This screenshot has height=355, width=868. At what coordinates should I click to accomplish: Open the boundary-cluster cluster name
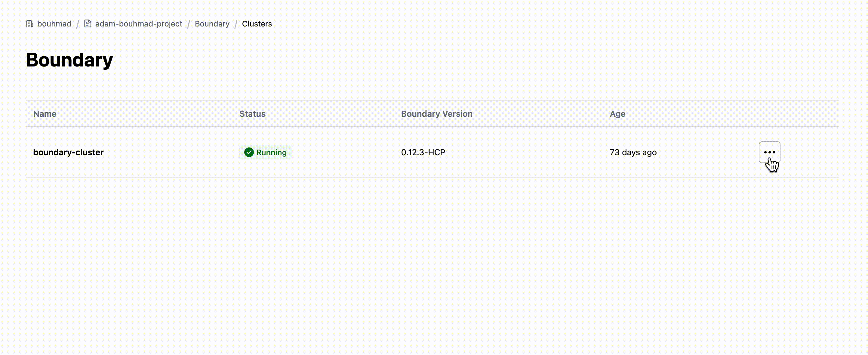68,153
